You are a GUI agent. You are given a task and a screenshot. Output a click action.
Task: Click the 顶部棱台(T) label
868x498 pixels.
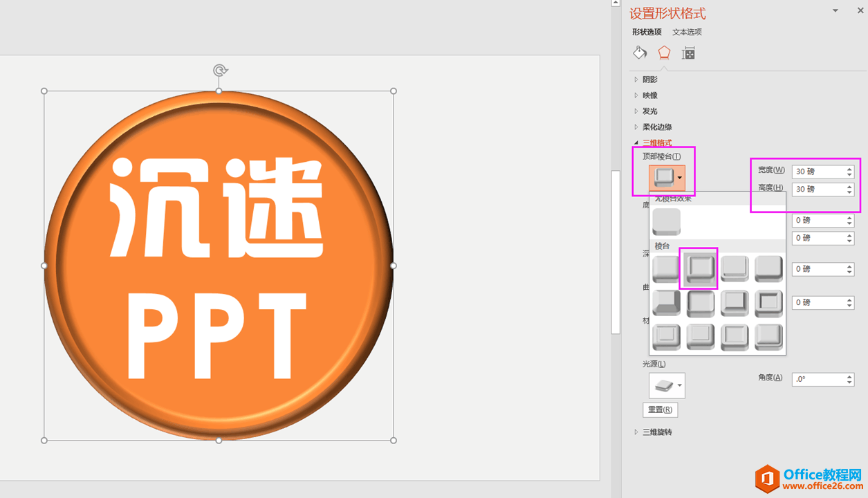point(662,156)
